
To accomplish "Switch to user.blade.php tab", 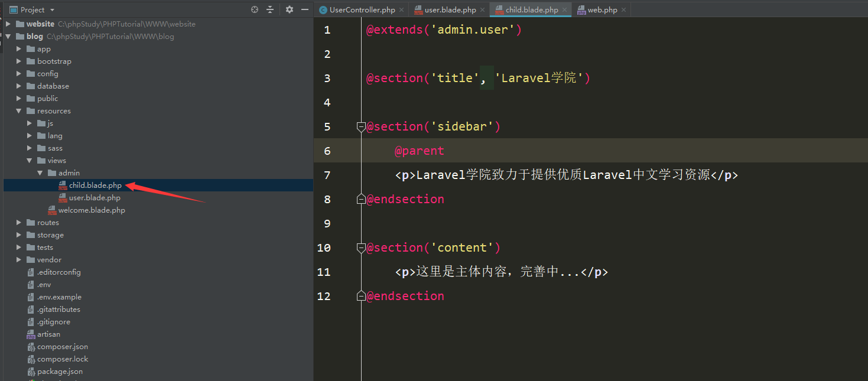I will point(450,10).
